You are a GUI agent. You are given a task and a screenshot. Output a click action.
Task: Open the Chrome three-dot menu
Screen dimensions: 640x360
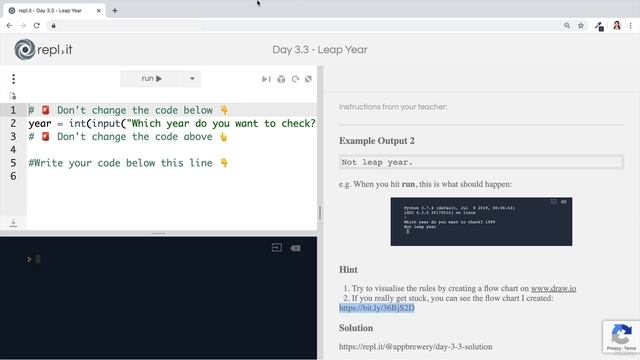[631, 26]
